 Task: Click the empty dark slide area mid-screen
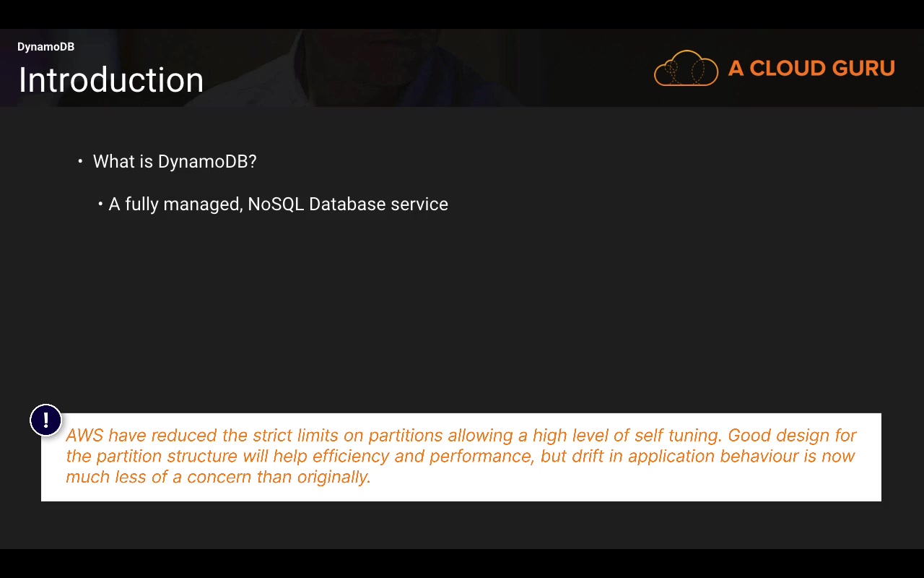click(462, 303)
